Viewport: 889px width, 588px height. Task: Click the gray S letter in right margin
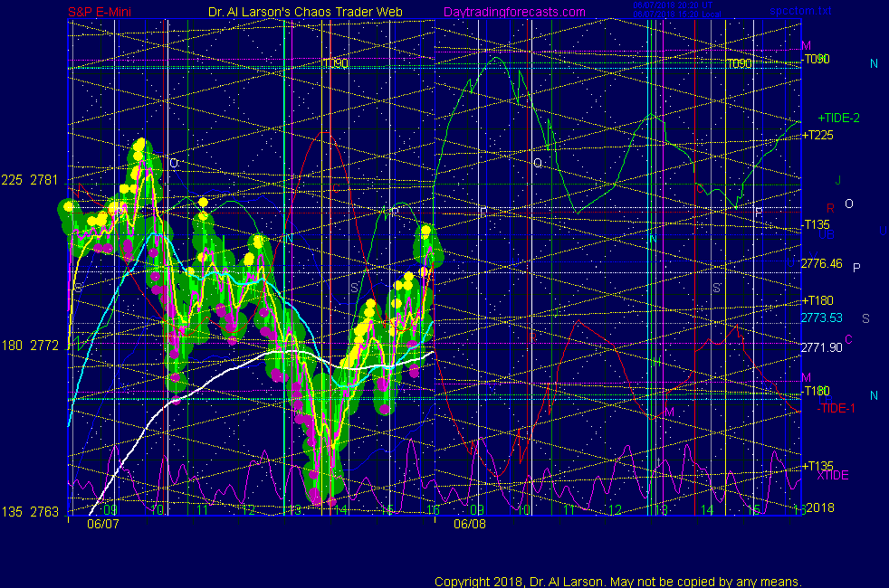pyautogui.click(x=865, y=319)
